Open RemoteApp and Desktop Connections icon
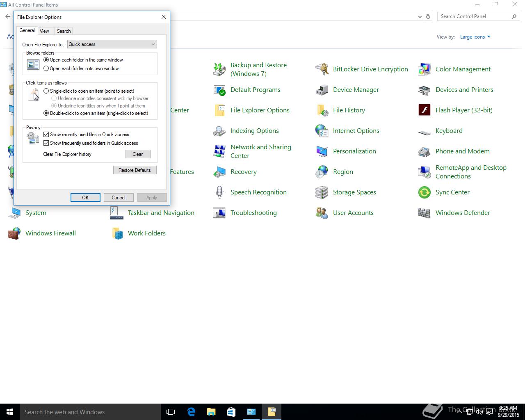 425,172
